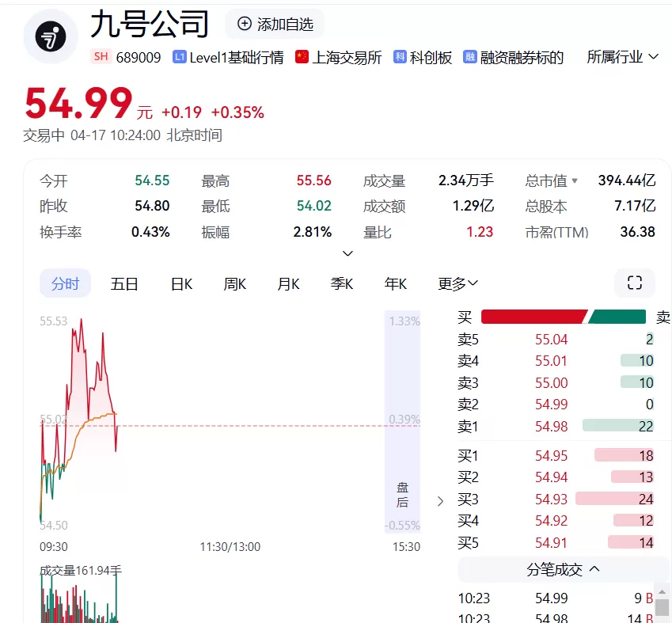
Task: Select the 分时 chart tab
Action: 65,283
